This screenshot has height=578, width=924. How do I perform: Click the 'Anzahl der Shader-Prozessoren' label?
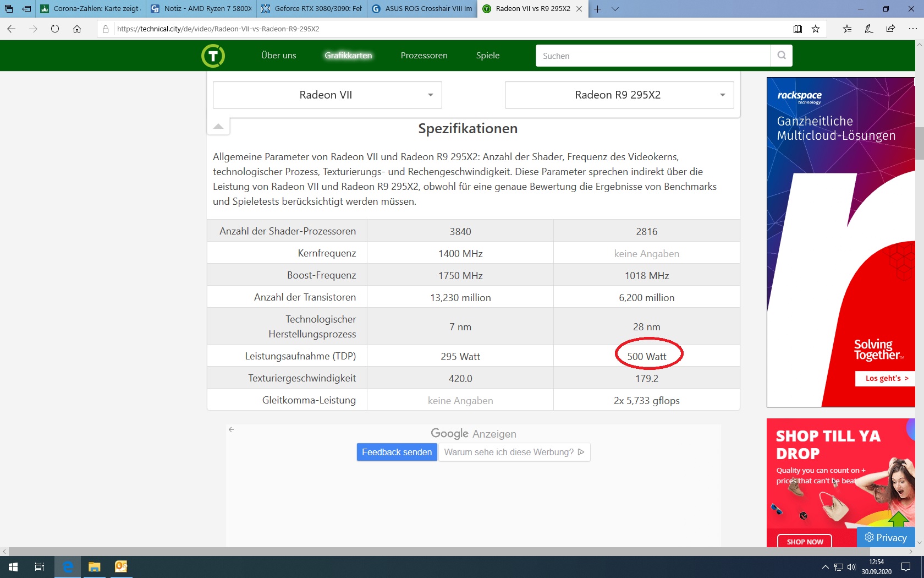pyautogui.click(x=288, y=231)
